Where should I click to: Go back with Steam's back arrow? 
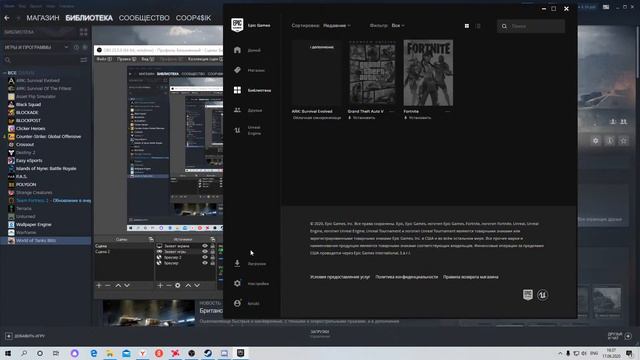[7, 18]
